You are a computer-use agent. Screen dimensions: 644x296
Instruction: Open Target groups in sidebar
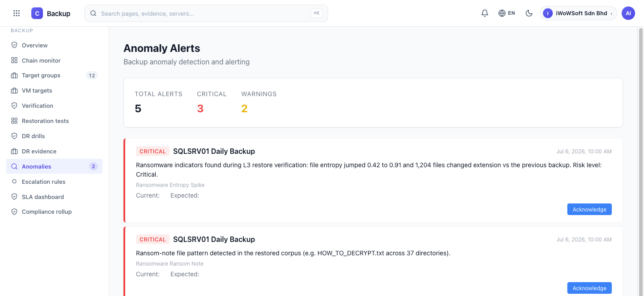54,76
